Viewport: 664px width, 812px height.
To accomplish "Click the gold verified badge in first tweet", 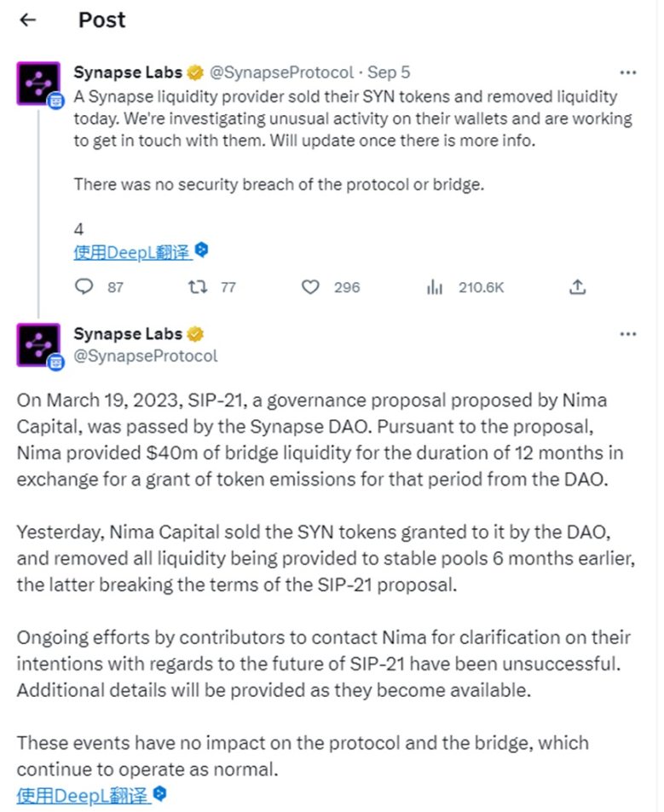I will tap(195, 73).
